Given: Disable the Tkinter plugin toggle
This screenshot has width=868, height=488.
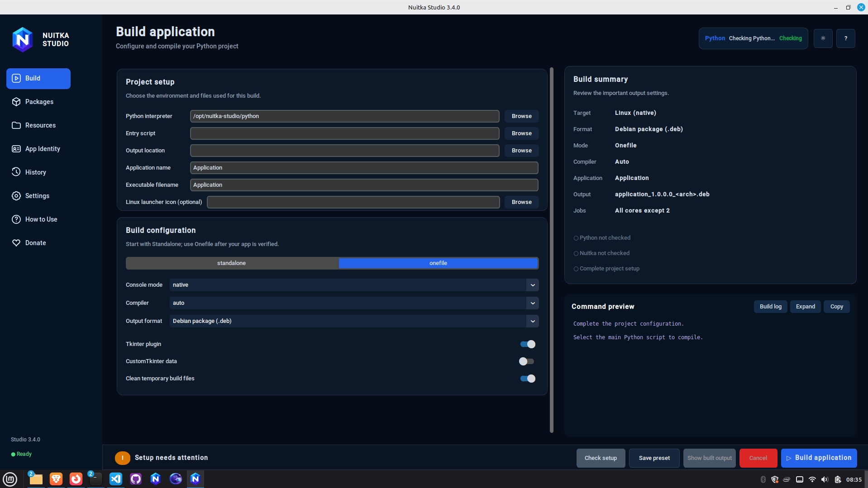Looking at the screenshot, I should click(527, 344).
